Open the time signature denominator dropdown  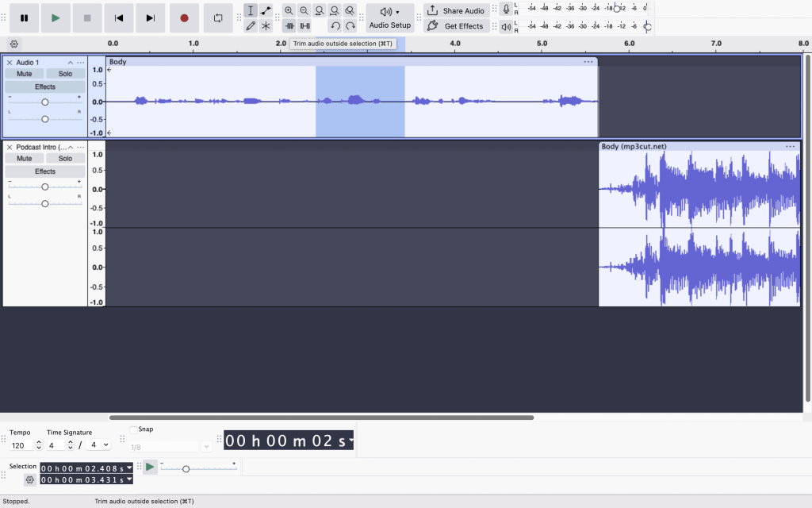tap(99, 445)
